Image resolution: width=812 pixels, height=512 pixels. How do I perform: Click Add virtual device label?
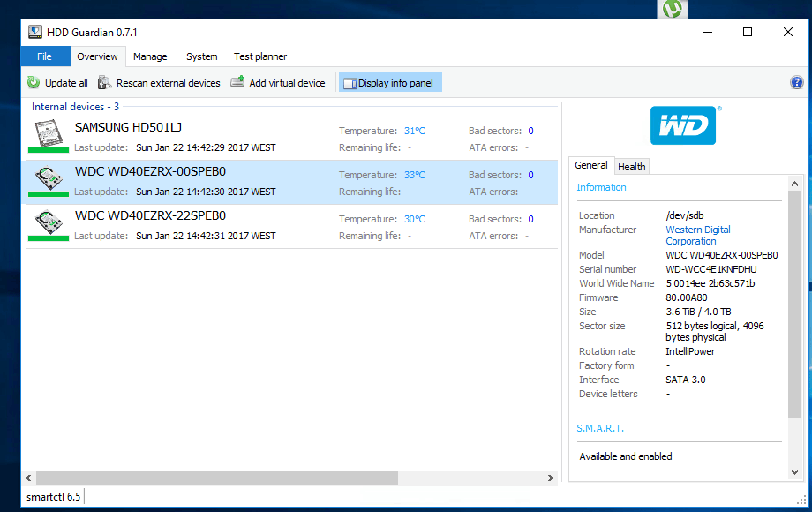click(x=287, y=83)
